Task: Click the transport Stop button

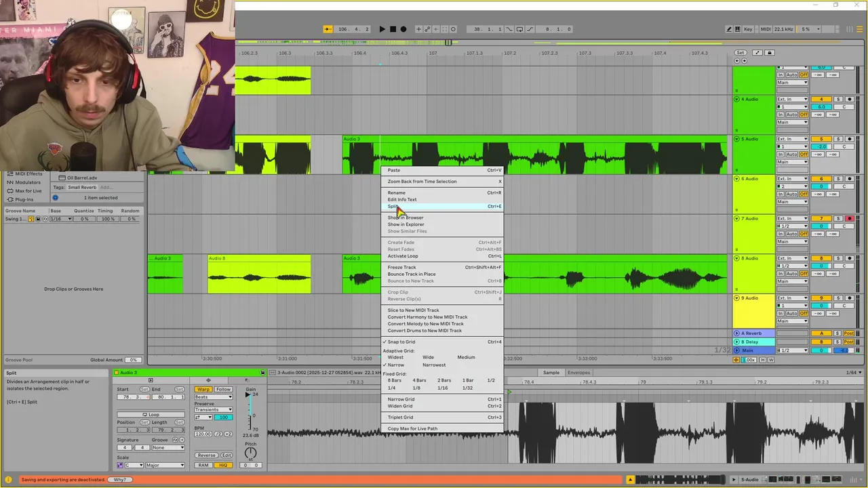Action: [x=393, y=29]
